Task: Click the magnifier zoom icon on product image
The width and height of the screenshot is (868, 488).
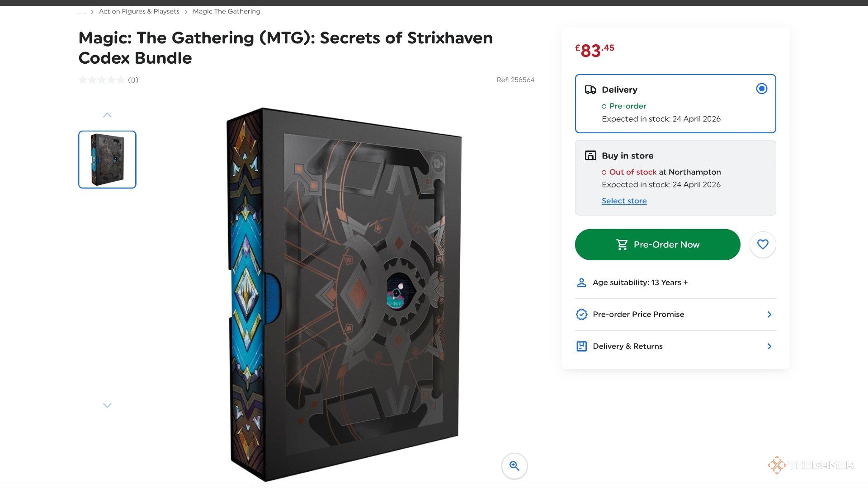Action: pyautogui.click(x=514, y=466)
